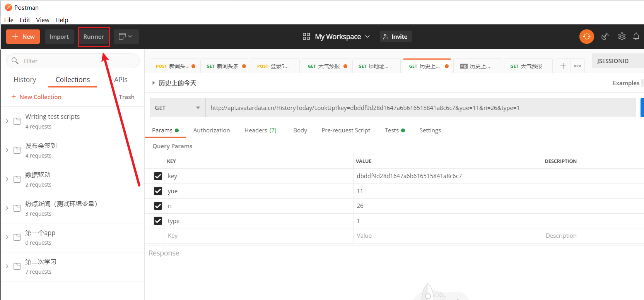Open the Help menu

(62, 20)
